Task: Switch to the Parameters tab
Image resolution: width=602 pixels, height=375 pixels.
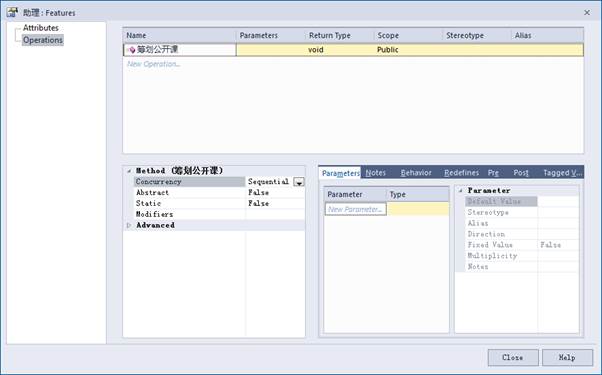Action: [x=340, y=173]
